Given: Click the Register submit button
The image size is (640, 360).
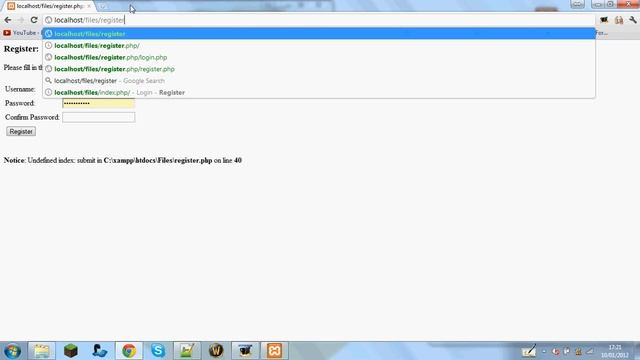Looking at the screenshot, I should tap(21, 131).
